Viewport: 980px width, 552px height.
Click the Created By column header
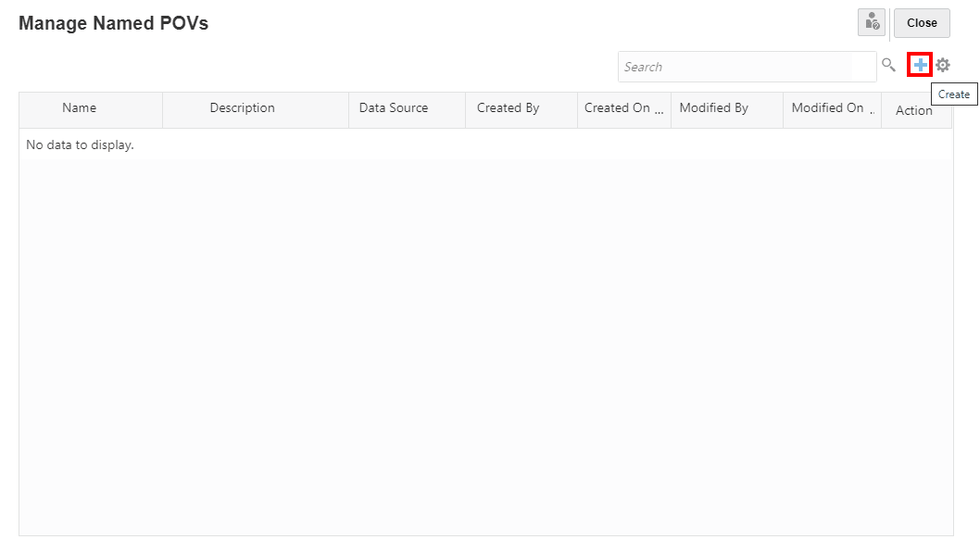521,109
